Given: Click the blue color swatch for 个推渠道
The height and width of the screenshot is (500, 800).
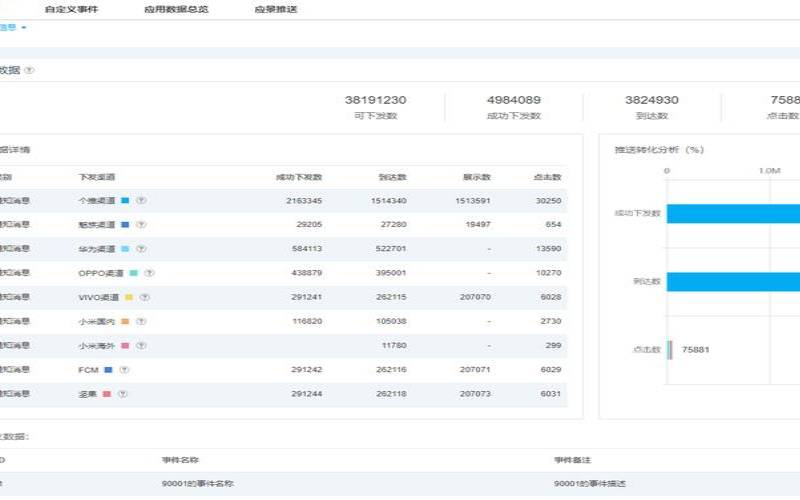Looking at the screenshot, I should pos(125,201).
